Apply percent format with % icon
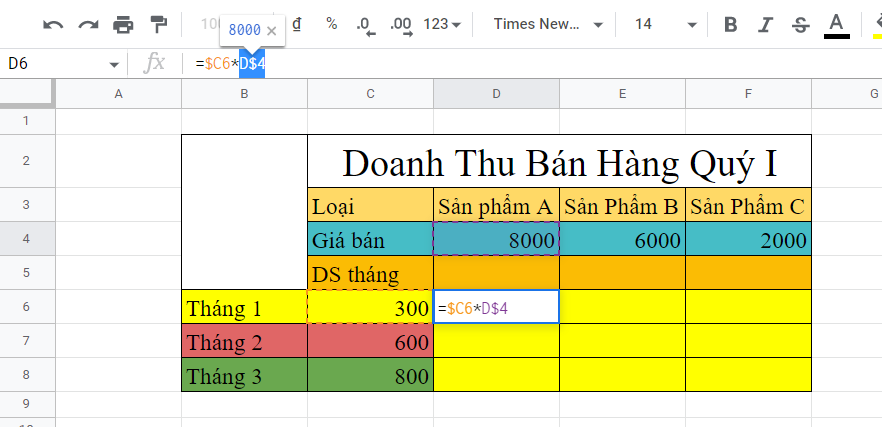Image resolution: width=882 pixels, height=427 pixels. pyautogui.click(x=331, y=24)
